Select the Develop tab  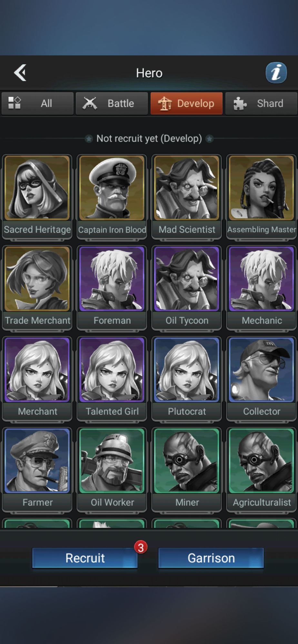point(186,103)
